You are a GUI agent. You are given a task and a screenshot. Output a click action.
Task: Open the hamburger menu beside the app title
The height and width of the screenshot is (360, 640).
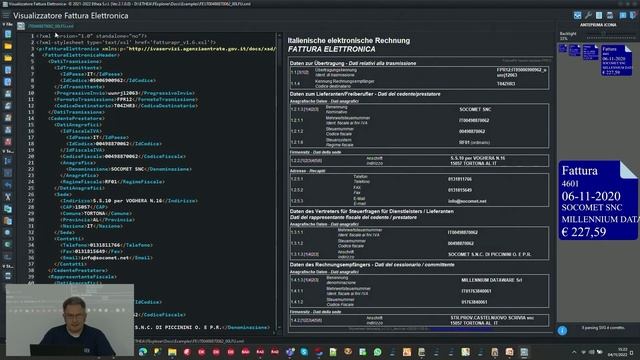coord(6,16)
